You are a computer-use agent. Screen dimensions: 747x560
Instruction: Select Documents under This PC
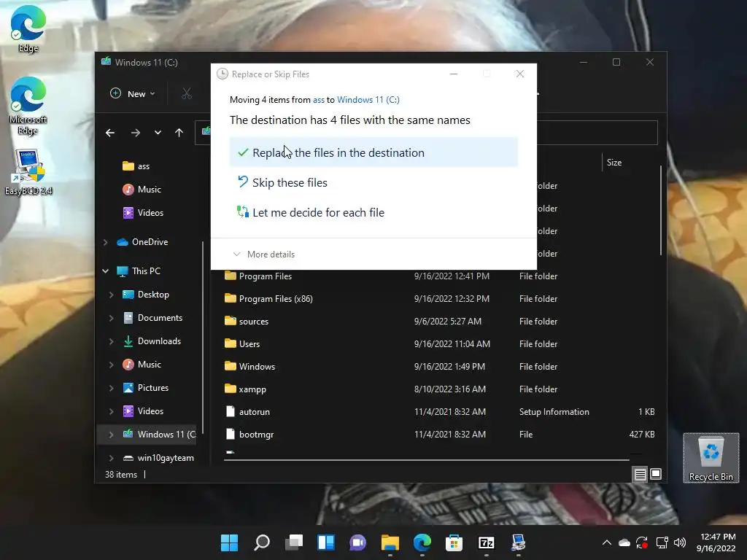(152, 318)
